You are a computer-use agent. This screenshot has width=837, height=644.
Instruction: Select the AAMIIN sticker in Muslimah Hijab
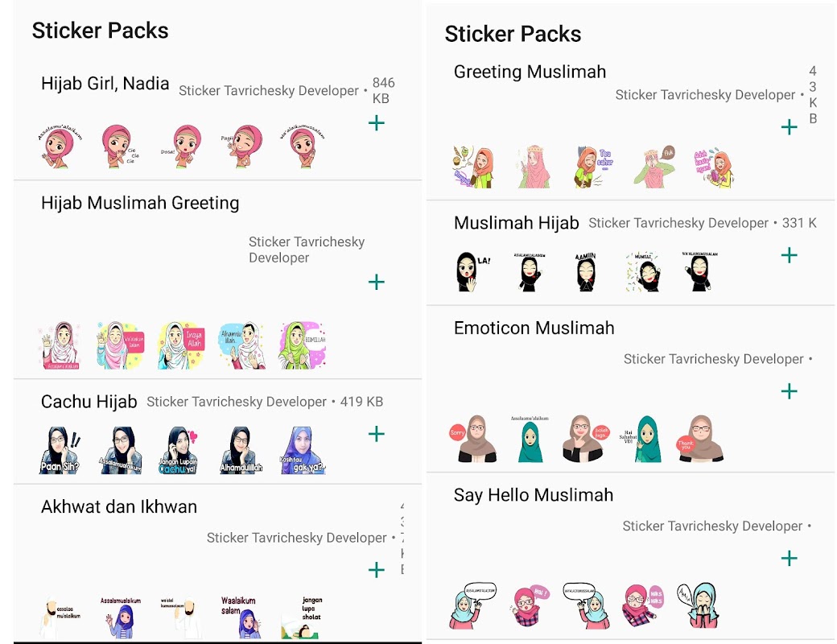click(586, 271)
